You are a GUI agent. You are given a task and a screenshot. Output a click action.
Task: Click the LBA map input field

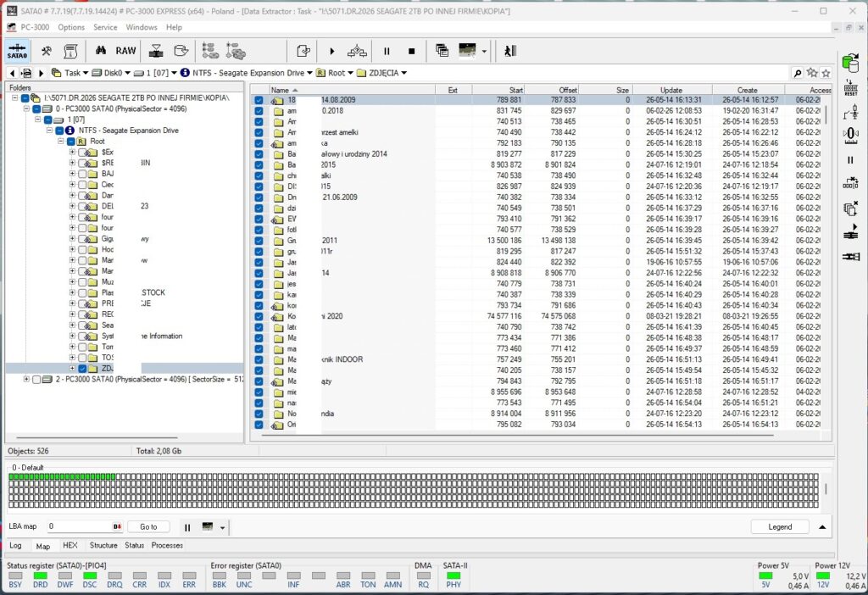(85, 526)
